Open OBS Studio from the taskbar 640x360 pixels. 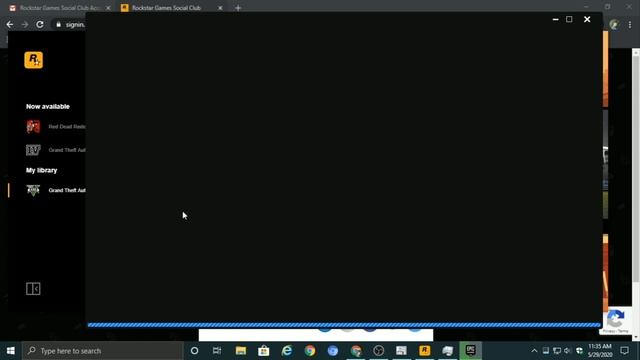point(378,351)
